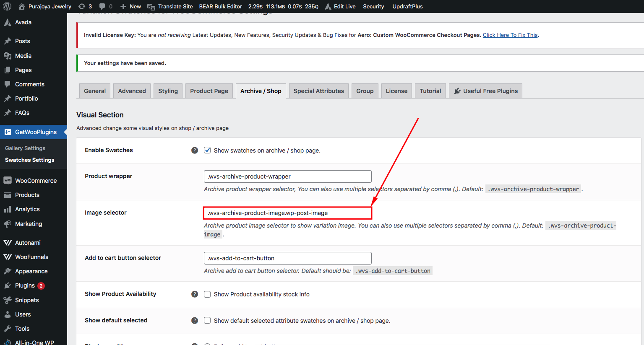
Task: Open Gallery Settings submenu
Action: [25, 148]
